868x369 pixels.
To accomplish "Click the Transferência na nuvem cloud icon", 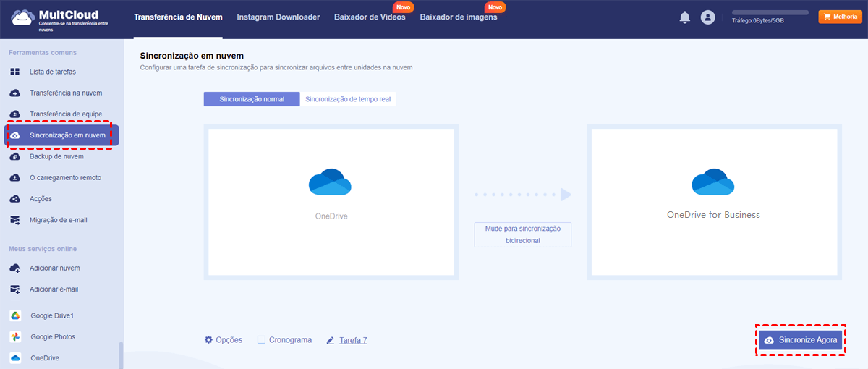I will [14, 93].
